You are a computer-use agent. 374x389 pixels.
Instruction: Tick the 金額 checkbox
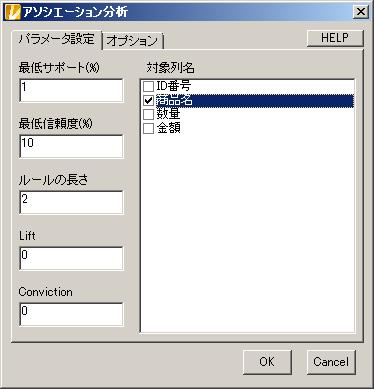pyautogui.click(x=148, y=128)
